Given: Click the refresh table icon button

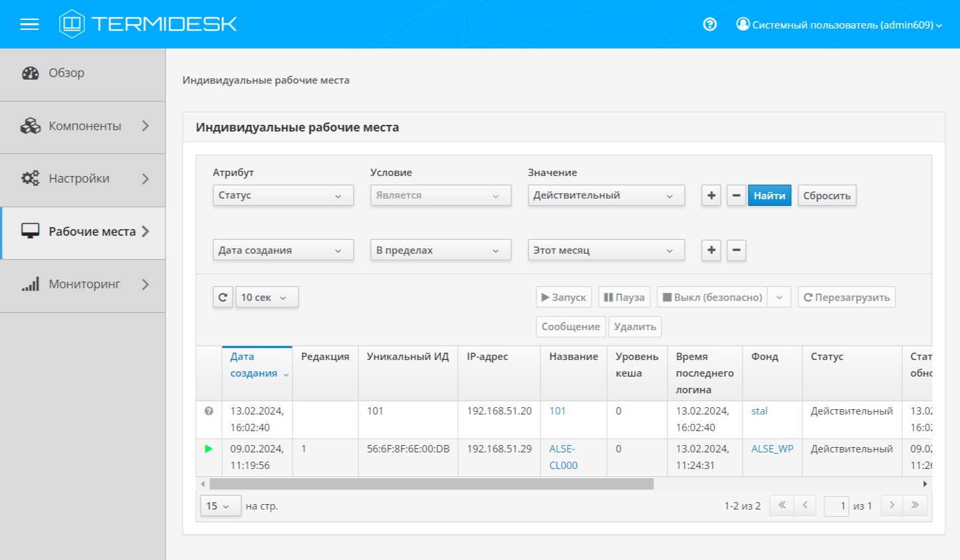Looking at the screenshot, I should [x=223, y=297].
